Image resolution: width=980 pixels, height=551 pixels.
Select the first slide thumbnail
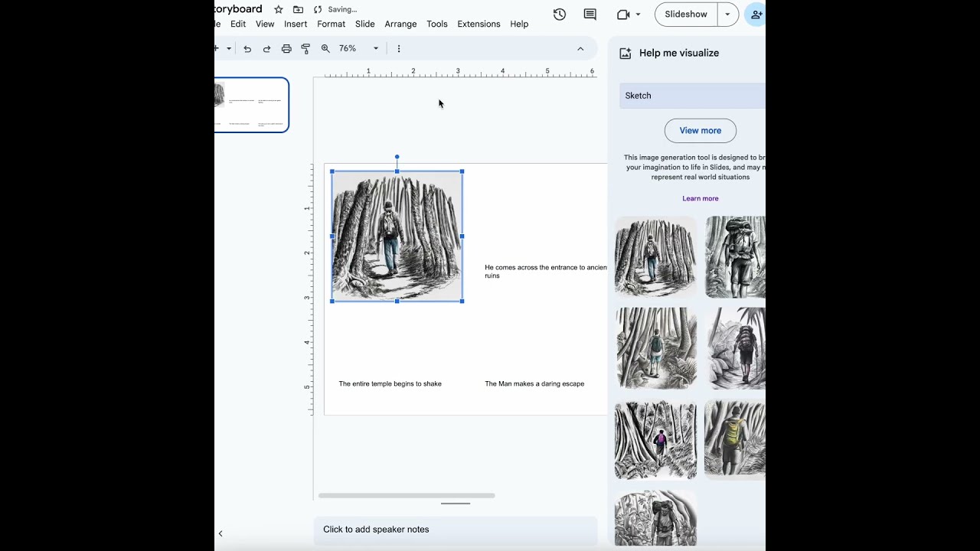click(251, 105)
